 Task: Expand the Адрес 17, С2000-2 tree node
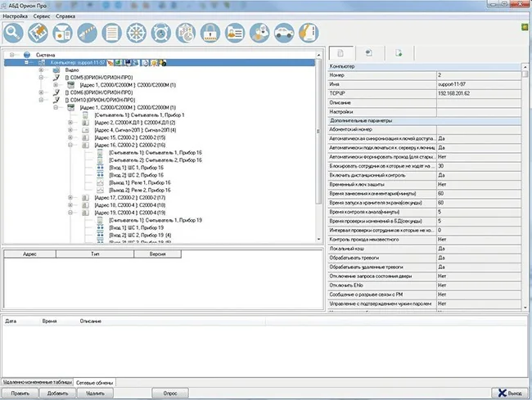(x=70, y=198)
